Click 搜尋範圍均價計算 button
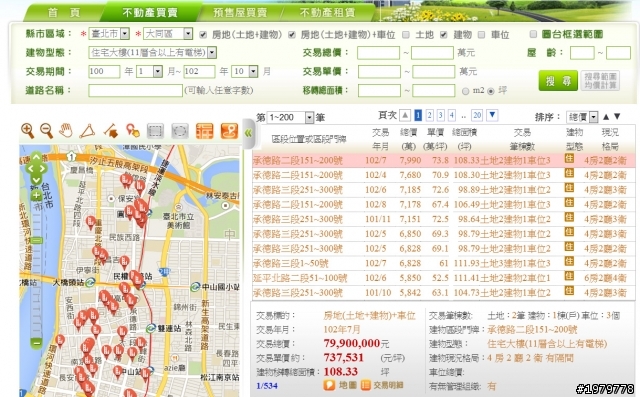This screenshot has width=640, height=397. coord(600,81)
